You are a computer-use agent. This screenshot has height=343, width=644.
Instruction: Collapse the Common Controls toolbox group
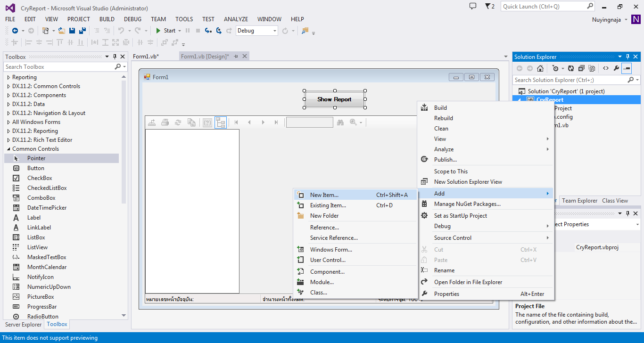[x=8, y=149]
